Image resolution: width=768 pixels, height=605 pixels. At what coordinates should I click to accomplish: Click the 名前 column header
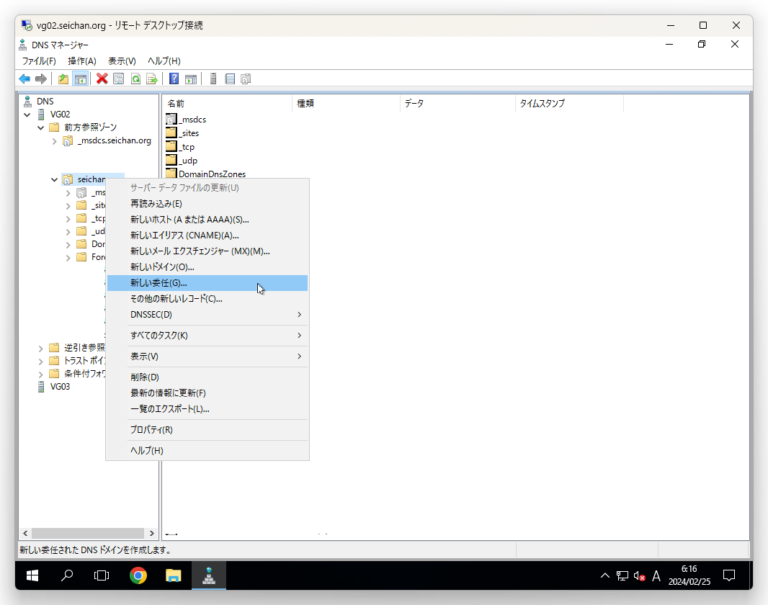[176, 103]
